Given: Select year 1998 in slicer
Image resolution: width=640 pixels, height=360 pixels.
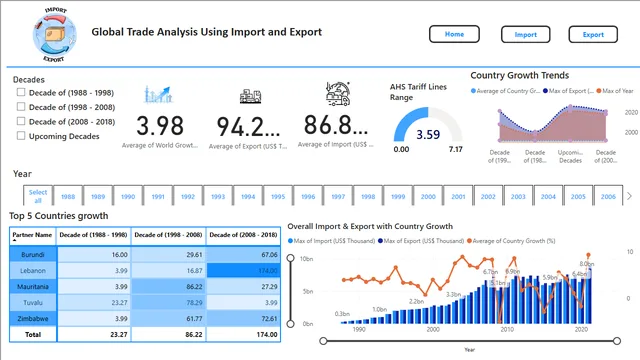Looking at the screenshot, I should click(368, 196).
